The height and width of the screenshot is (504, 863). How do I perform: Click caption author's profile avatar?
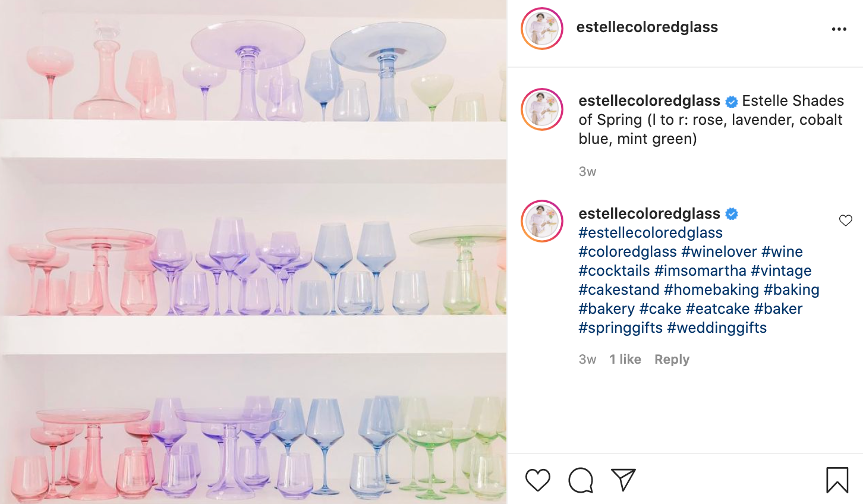click(542, 109)
